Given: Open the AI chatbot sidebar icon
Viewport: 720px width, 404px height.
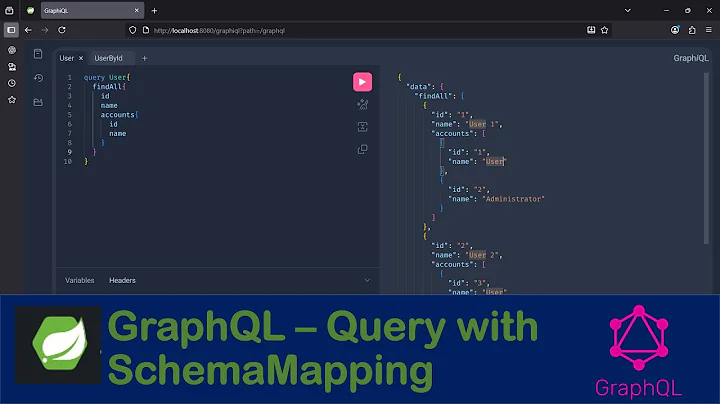Looking at the screenshot, I should 12,50.
